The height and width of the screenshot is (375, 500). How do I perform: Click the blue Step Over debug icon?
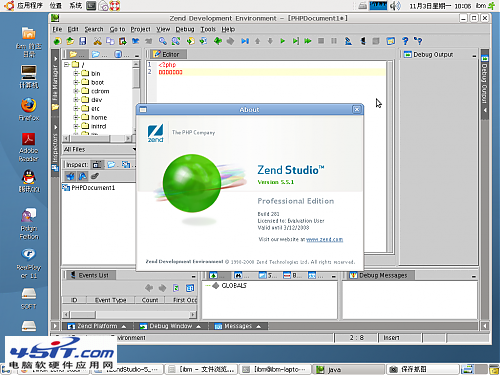pyautogui.click(x=245, y=41)
